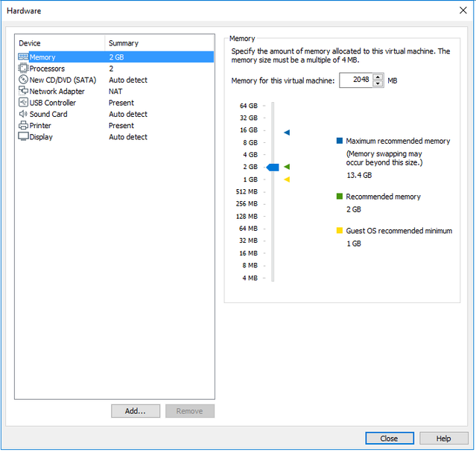Click the 512 MB slider label
The width and height of the screenshot is (476, 452).
pos(247,191)
